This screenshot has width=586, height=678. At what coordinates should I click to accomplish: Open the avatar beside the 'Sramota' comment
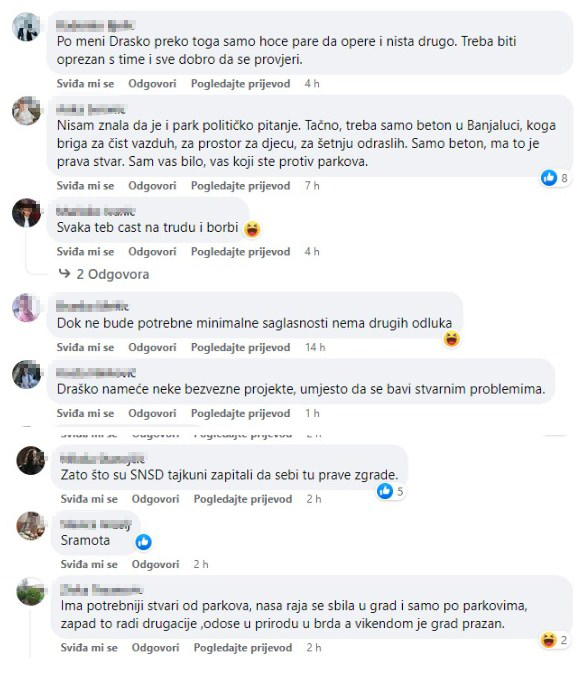31,526
